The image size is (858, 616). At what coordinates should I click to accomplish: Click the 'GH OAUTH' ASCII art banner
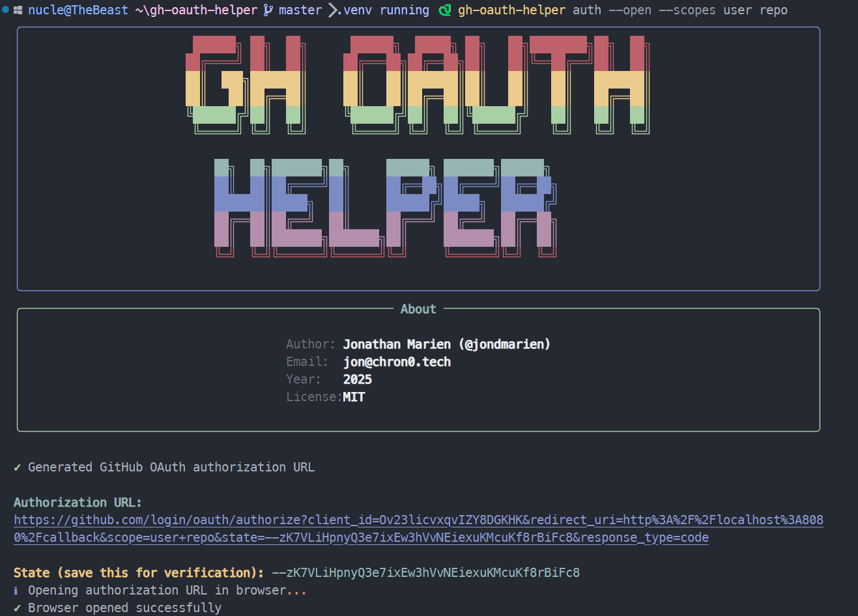click(418, 85)
